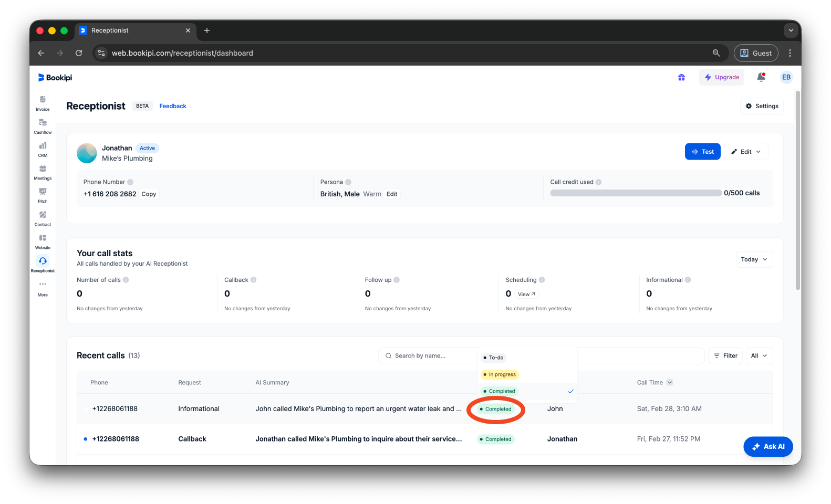This screenshot has height=504, width=831.
Task: Select the Receptionist headset icon
Action: point(43,261)
